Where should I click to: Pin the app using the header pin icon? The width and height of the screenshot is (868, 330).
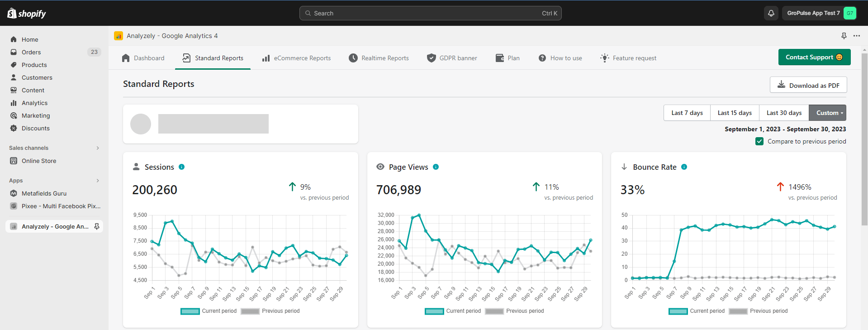click(x=844, y=36)
